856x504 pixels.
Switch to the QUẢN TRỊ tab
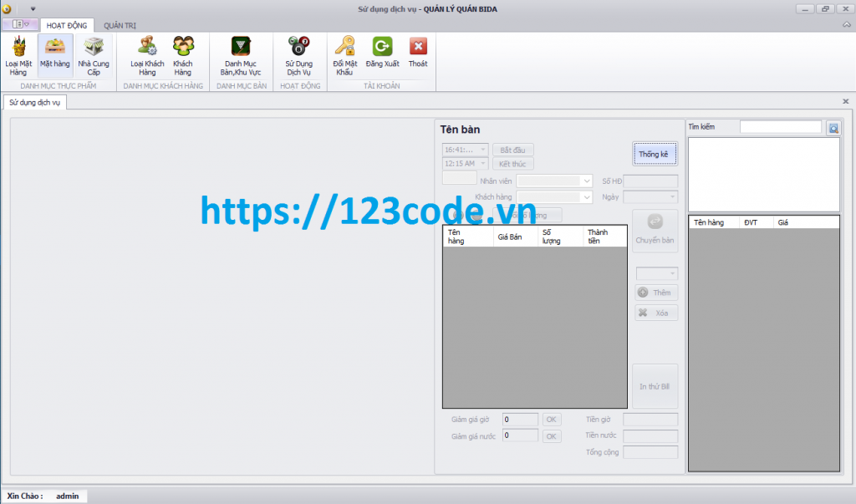click(120, 25)
